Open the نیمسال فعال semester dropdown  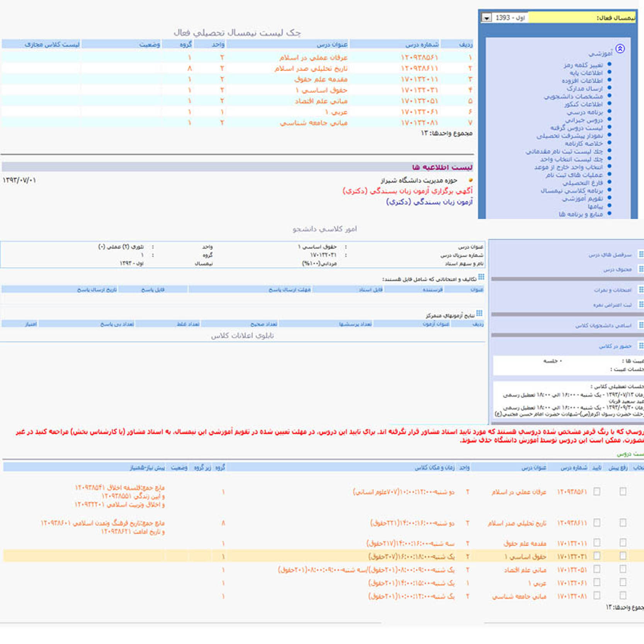pos(486,18)
